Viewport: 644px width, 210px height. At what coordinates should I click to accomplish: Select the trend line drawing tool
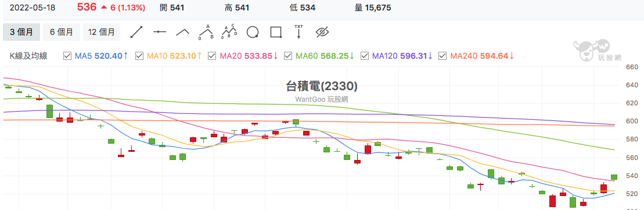136,32
